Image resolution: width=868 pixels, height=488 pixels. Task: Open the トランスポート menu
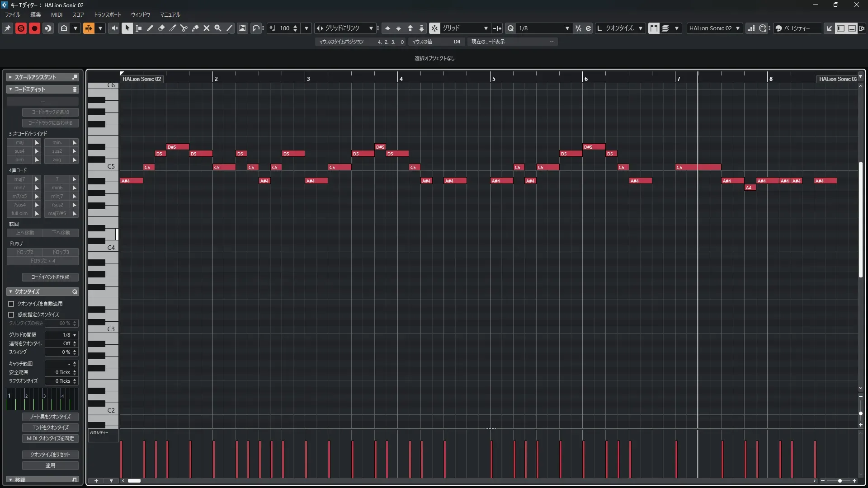(108, 14)
